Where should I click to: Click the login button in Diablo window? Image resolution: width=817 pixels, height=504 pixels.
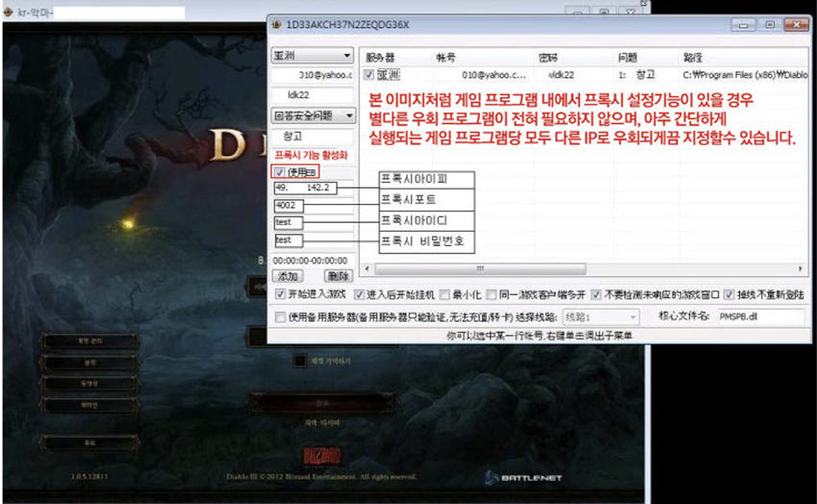point(322,403)
